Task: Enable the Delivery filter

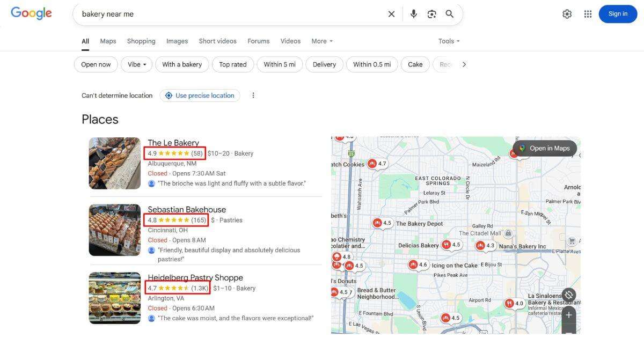Action: click(324, 64)
